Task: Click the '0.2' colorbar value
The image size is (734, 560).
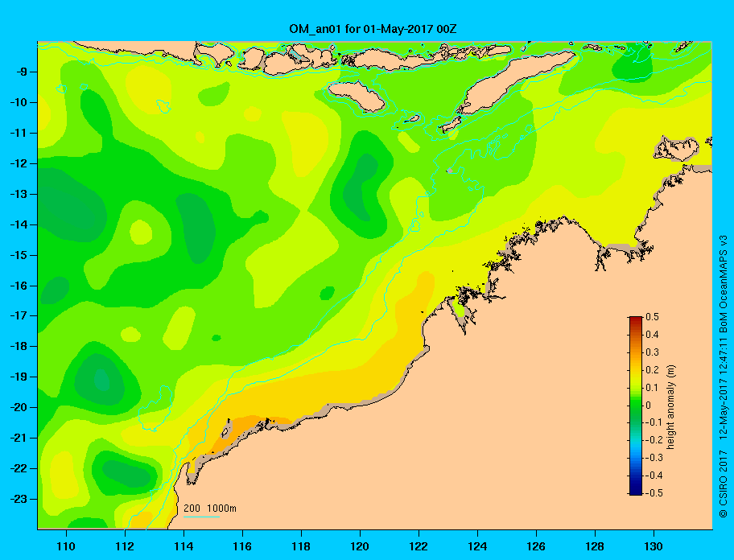Action: coord(652,369)
